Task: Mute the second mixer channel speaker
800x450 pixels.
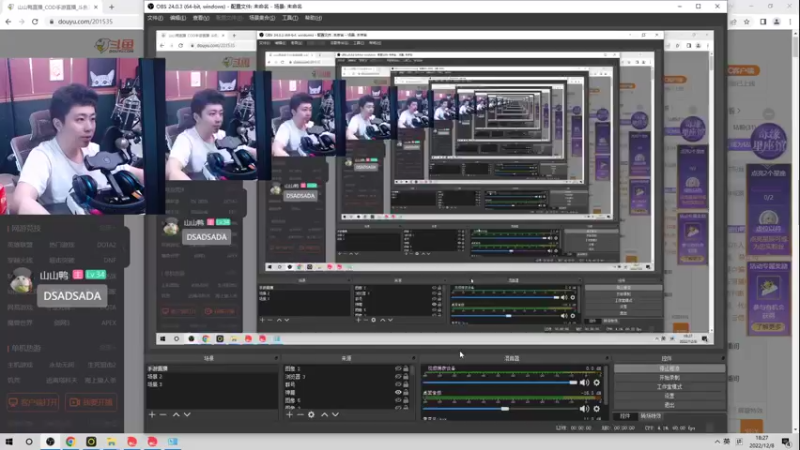Action: [585, 409]
